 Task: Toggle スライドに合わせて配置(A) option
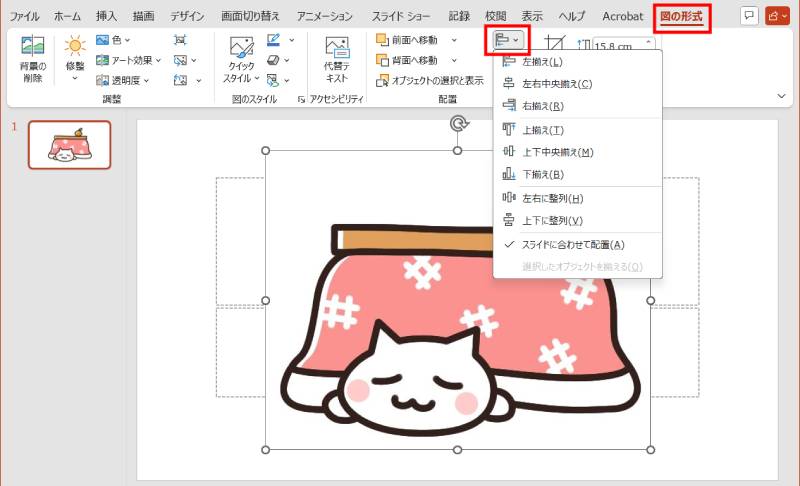578,245
